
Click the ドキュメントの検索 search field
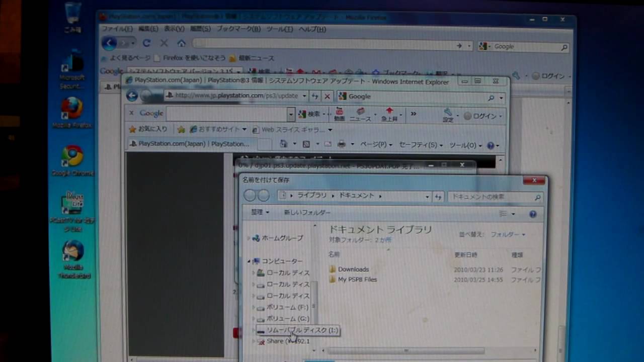[x=495, y=197]
